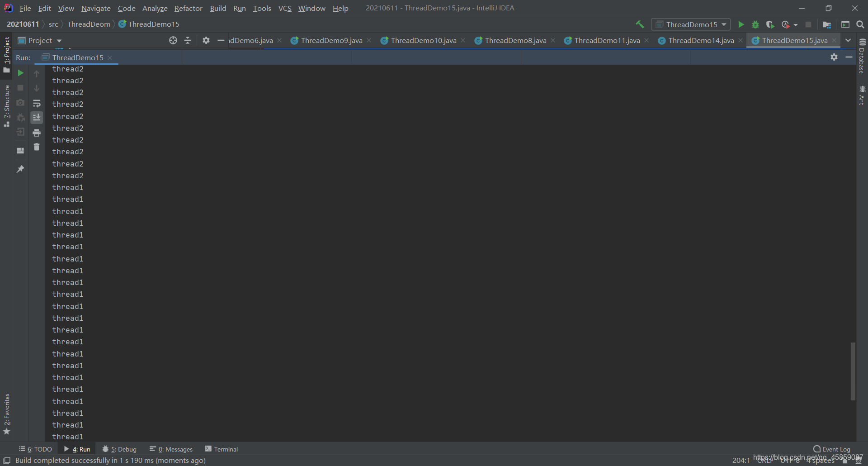This screenshot has height=466, width=868.
Task: Open Project panel settings gear
Action: coord(206,40)
